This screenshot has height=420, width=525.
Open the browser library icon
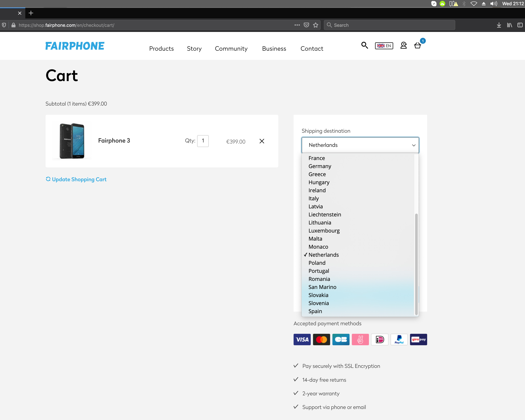coord(509,25)
